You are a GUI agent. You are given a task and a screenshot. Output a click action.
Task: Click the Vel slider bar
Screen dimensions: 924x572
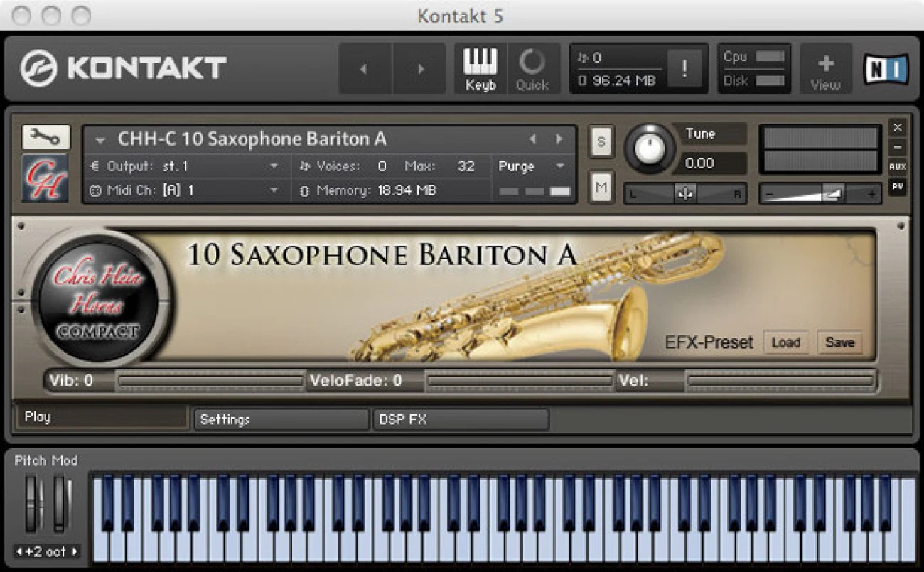pyautogui.click(x=780, y=382)
